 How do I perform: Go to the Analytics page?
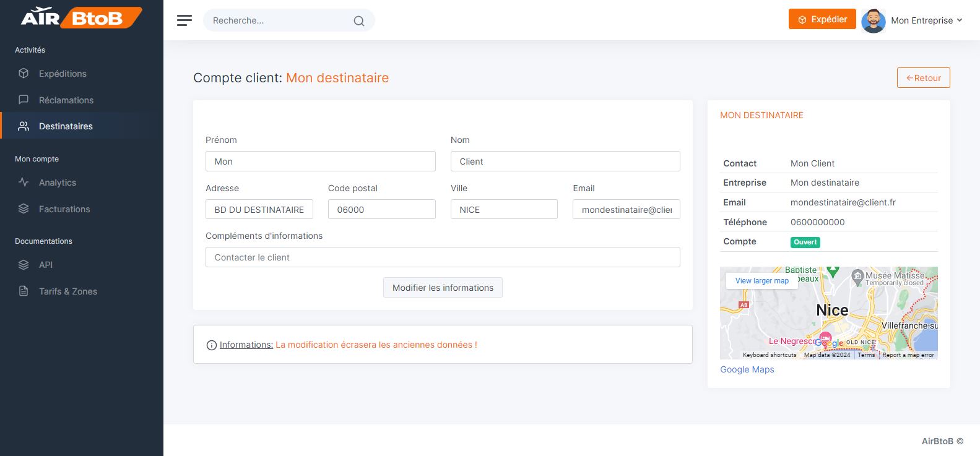[x=57, y=183]
